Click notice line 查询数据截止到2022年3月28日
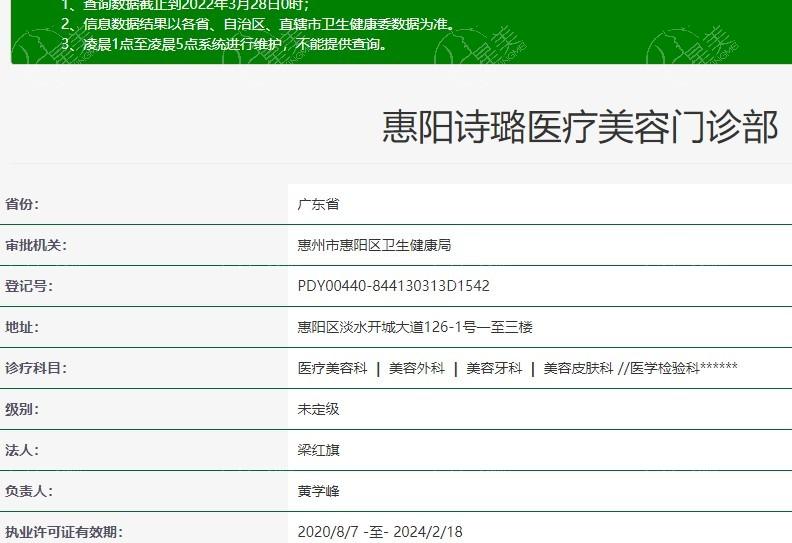The width and height of the screenshot is (792, 543). click(x=185, y=6)
